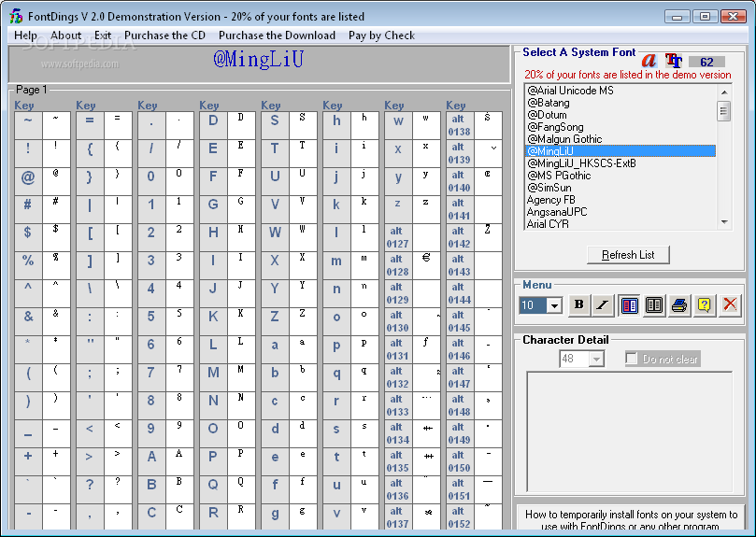Click the Character Detail preview box

(629, 431)
